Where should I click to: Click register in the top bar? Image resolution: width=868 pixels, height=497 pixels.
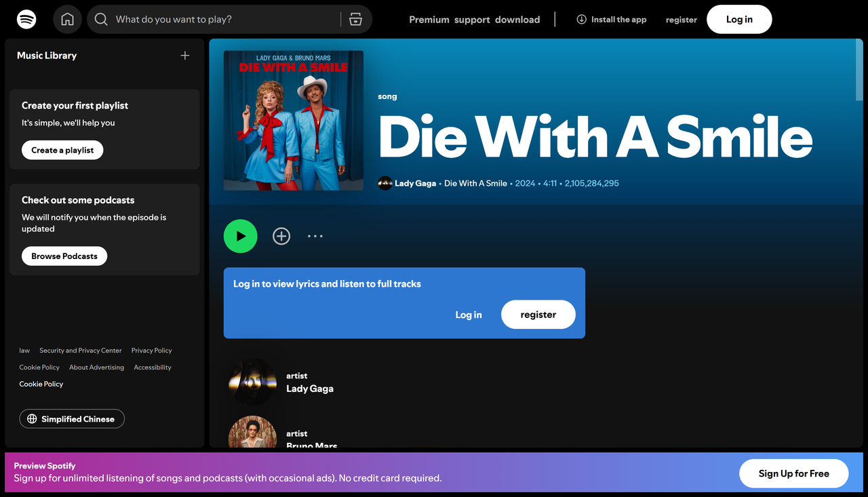(x=682, y=20)
